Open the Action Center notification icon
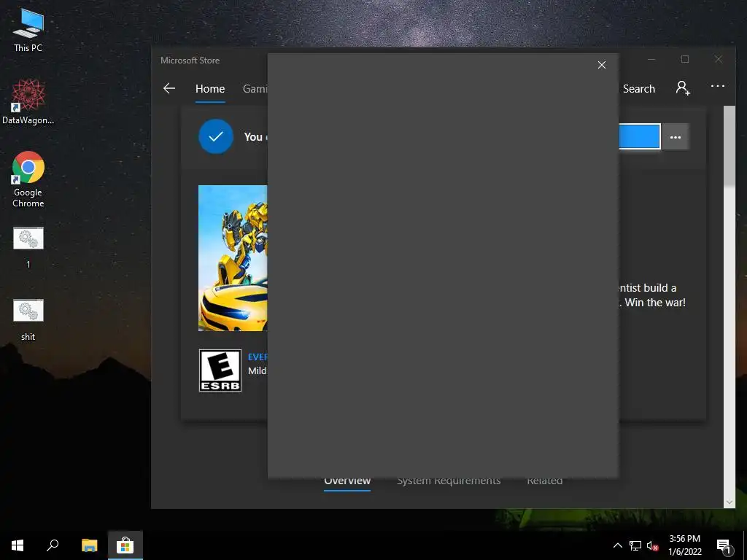This screenshot has width=747, height=560. click(x=724, y=545)
